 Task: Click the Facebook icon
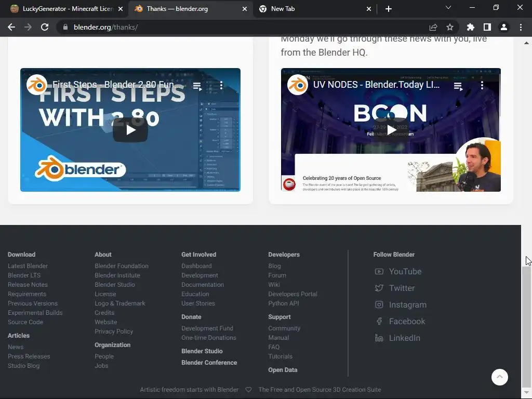pyautogui.click(x=379, y=321)
